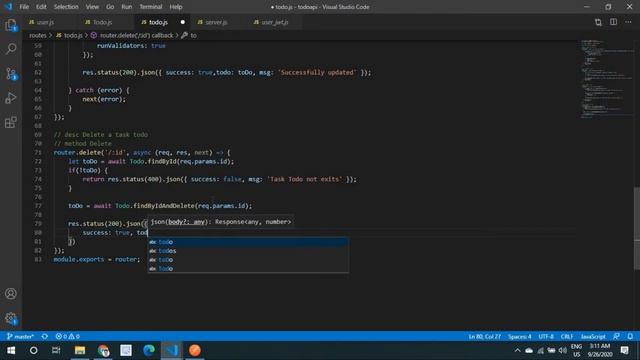Select the highlighted 'todo' suggestion
Image resolution: width=640 pixels, height=360 pixels.
(x=248, y=242)
